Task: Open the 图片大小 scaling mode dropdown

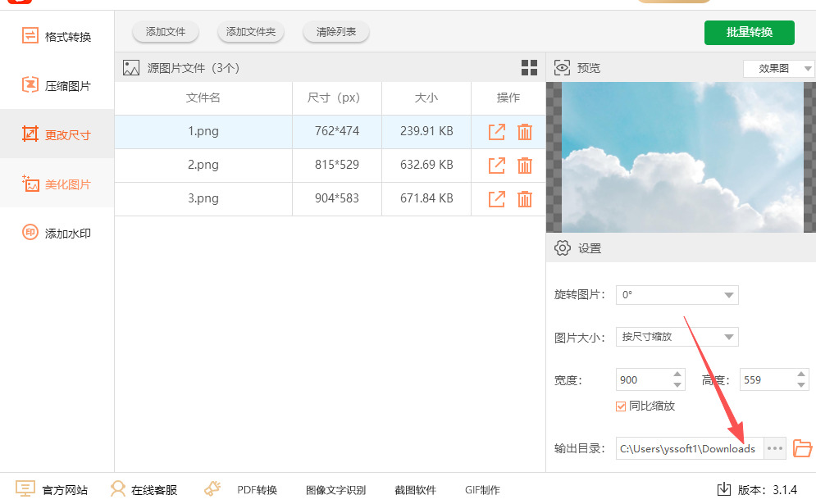Action: coord(677,337)
